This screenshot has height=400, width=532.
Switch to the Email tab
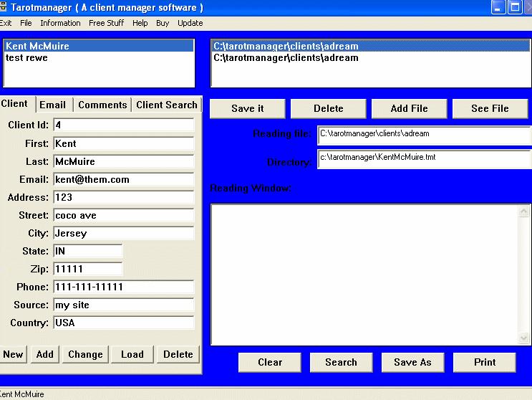click(52, 105)
